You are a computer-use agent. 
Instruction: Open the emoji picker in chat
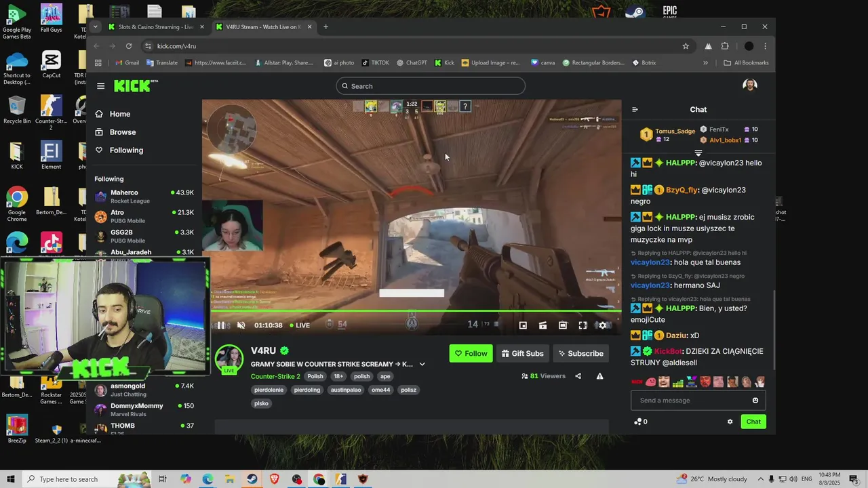click(755, 401)
